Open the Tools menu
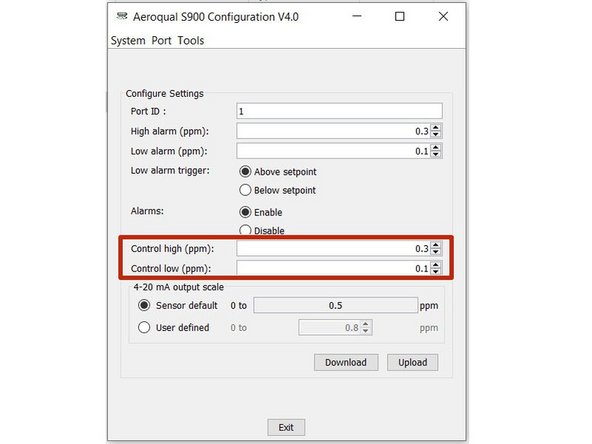 click(x=191, y=40)
